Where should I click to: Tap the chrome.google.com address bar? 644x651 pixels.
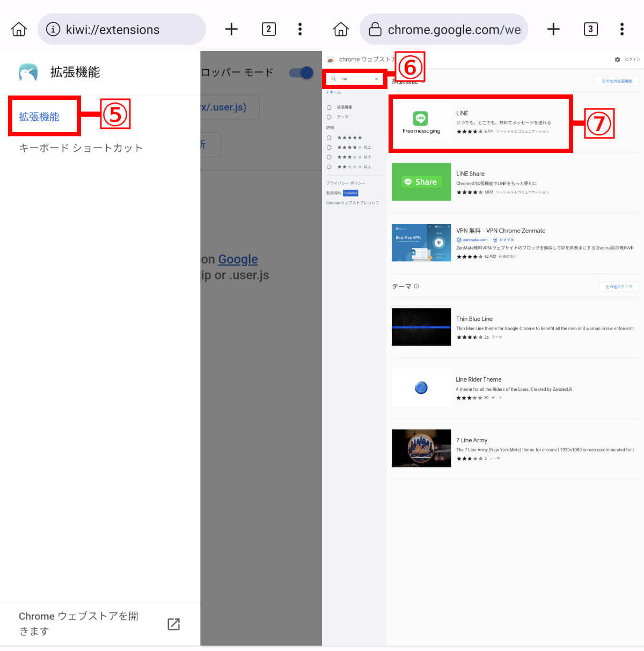(444, 29)
